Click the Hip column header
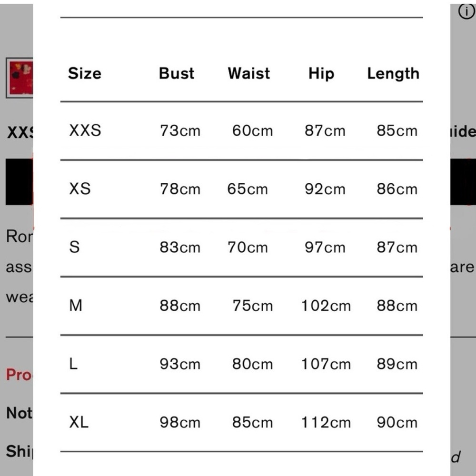Viewport: 476px width, 476px height. pyautogui.click(x=321, y=74)
